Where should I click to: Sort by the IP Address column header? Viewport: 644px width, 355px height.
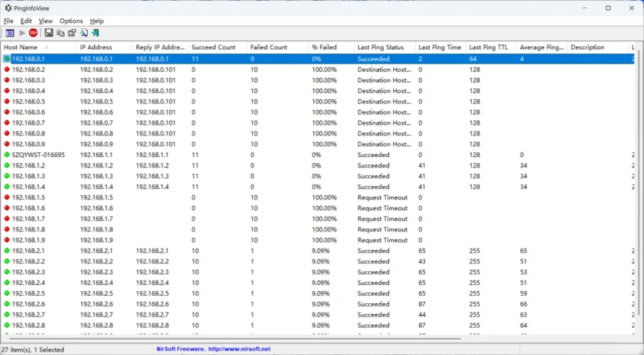[x=104, y=47]
